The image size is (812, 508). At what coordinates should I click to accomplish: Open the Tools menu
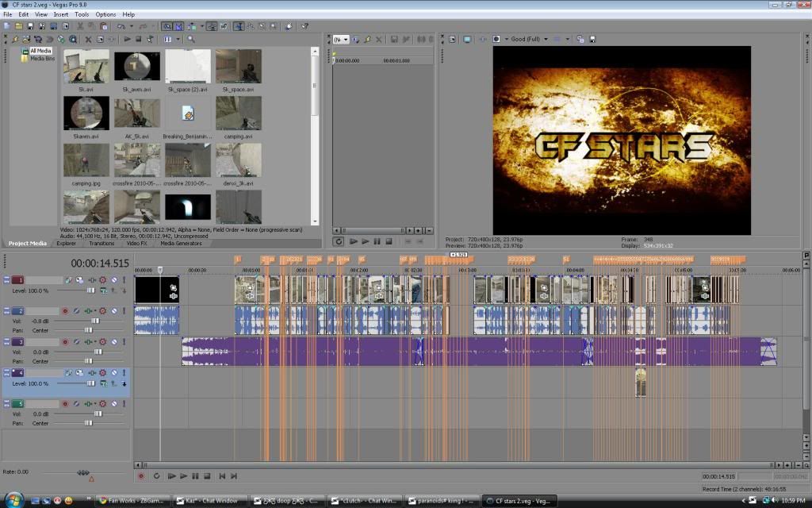82,14
